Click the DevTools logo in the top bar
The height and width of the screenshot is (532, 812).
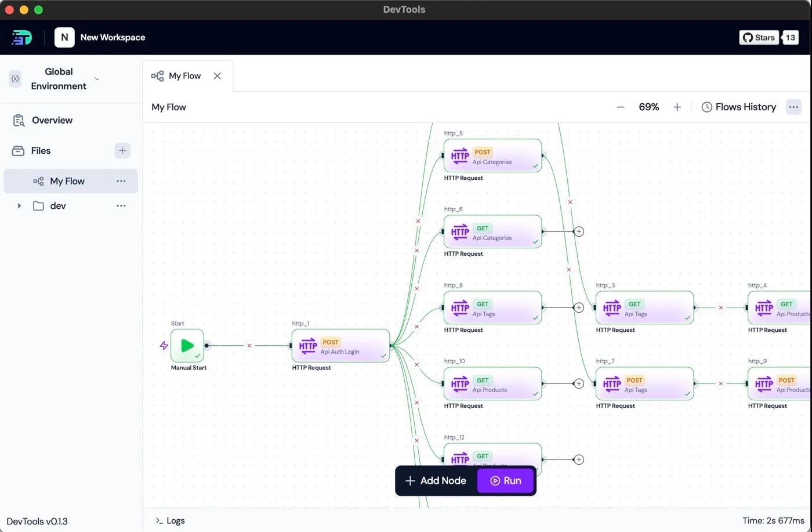pyautogui.click(x=21, y=37)
